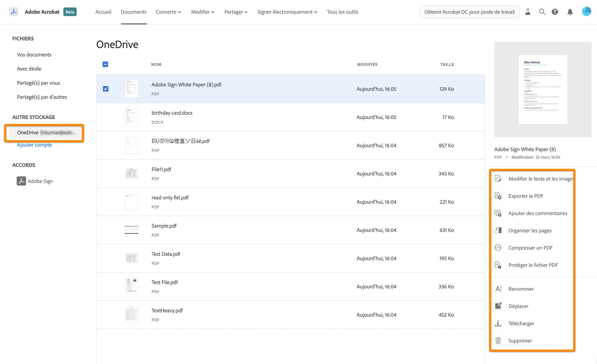
Task: Click the Ajouter compte link
Action: tap(34, 145)
